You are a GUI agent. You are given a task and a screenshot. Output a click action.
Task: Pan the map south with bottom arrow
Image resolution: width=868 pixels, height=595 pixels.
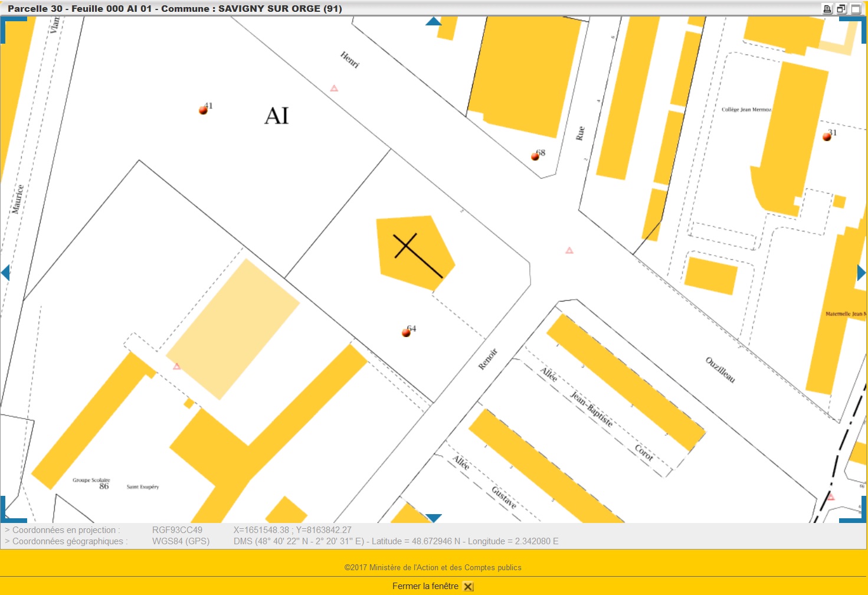pos(434,518)
